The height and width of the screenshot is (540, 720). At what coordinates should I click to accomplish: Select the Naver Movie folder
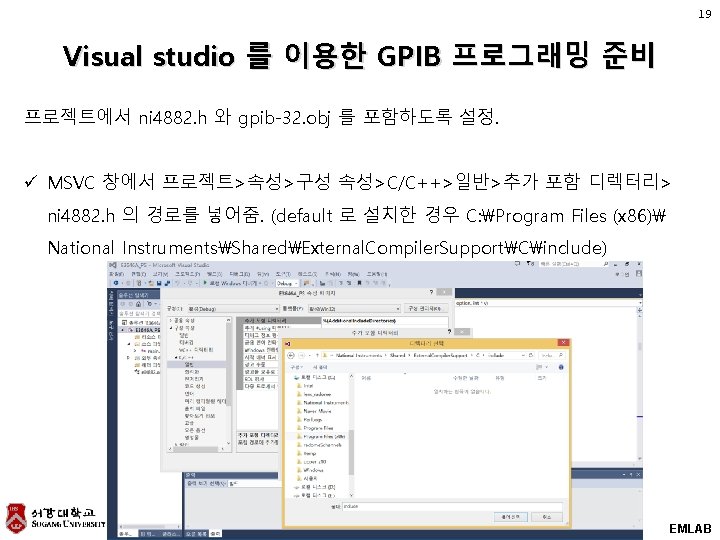tap(314, 411)
